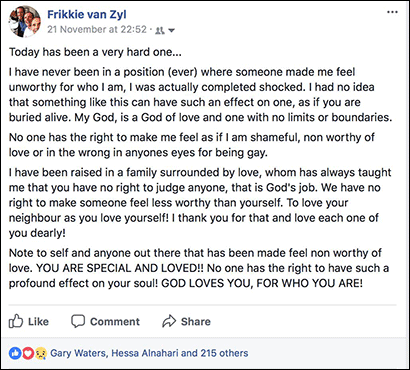
Task: Click the blue Like reaction emoji
Action: point(15,353)
